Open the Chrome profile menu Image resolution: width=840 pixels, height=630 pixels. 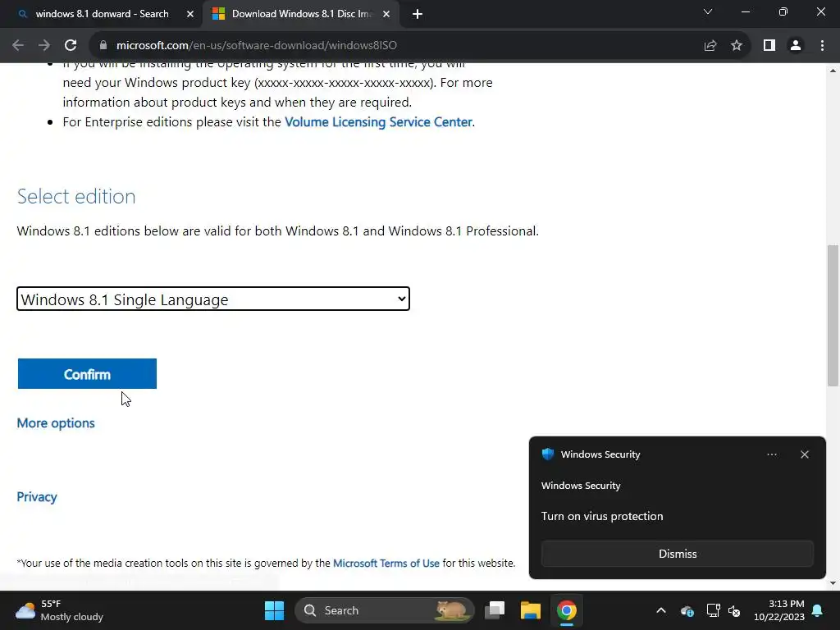point(796,46)
